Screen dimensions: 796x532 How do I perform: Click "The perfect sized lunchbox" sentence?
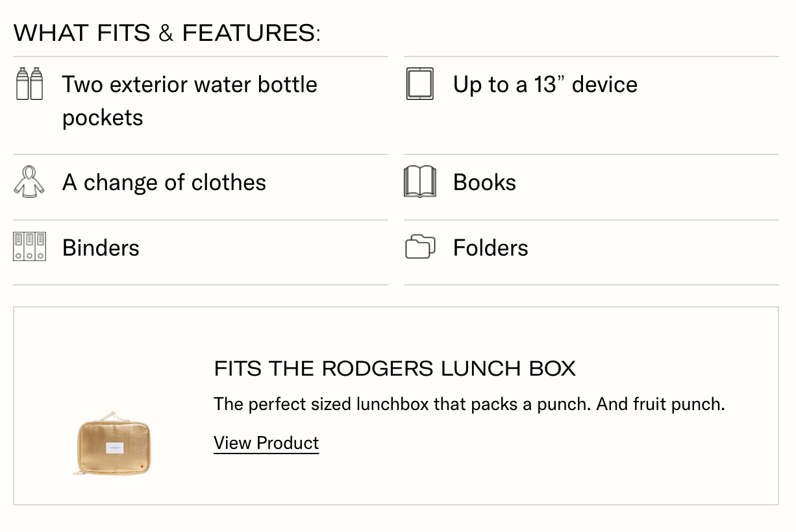coord(403,404)
